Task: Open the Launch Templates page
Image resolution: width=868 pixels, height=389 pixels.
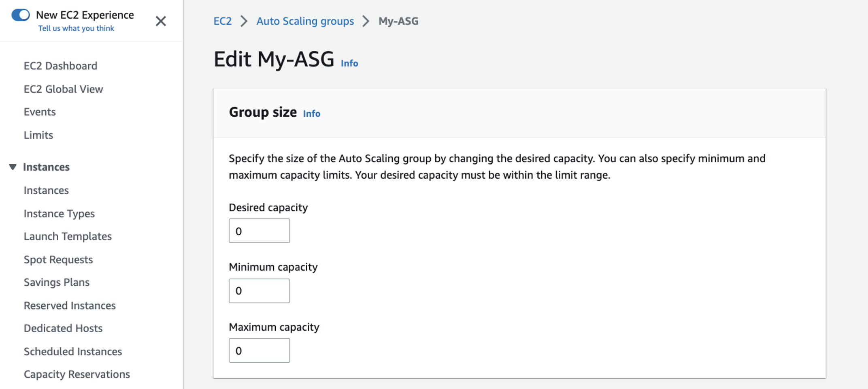Action: click(x=68, y=236)
